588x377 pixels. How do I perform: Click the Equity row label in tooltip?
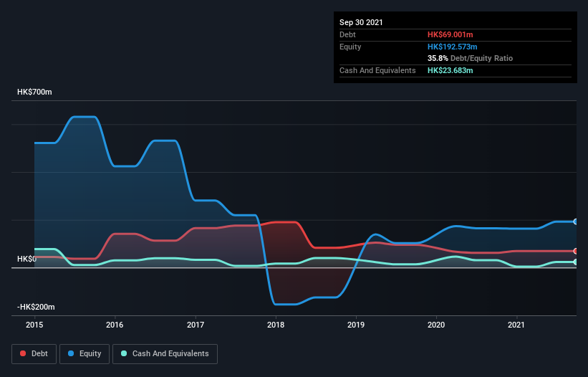pyautogui.click(x=350, y=47)
